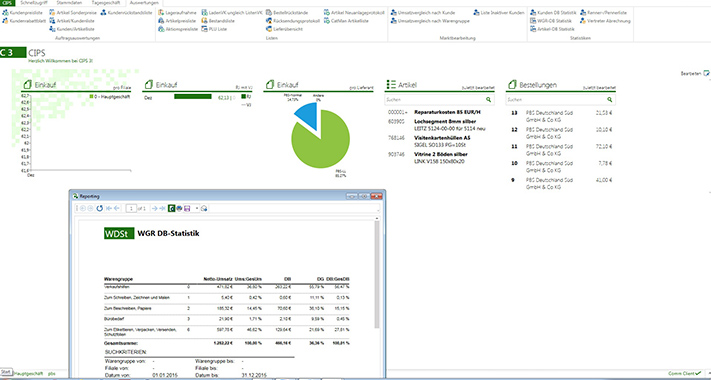
Task: Open Umsatzvergleich nach Warengruppe
Action: coord(430,21)
